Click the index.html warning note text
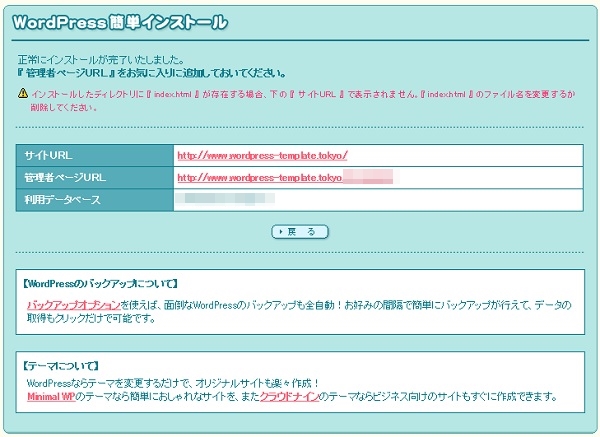Screen dimensions: 600x437 click(302, 100)
